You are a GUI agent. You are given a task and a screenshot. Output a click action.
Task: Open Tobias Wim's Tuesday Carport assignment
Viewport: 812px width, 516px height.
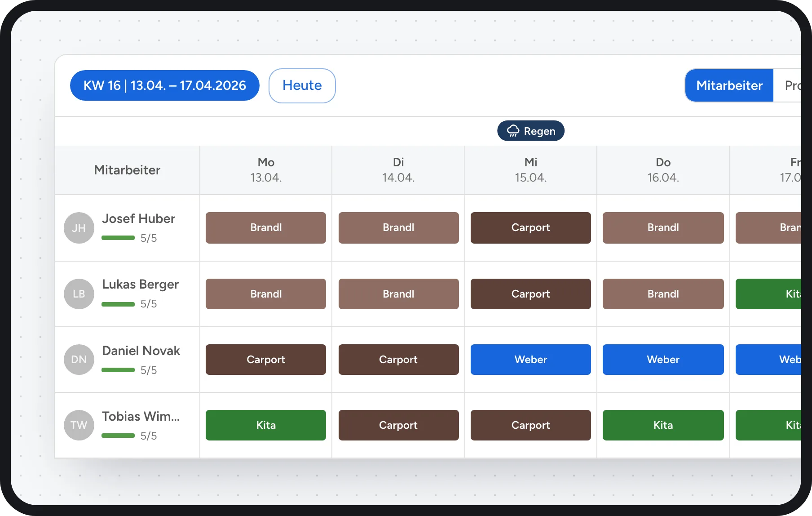(399, 425)
